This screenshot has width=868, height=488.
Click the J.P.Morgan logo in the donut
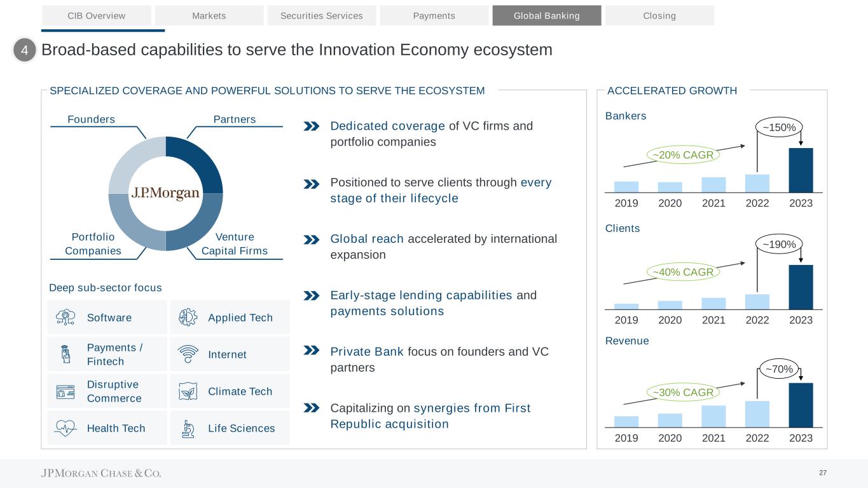click(x=165, y=193)
